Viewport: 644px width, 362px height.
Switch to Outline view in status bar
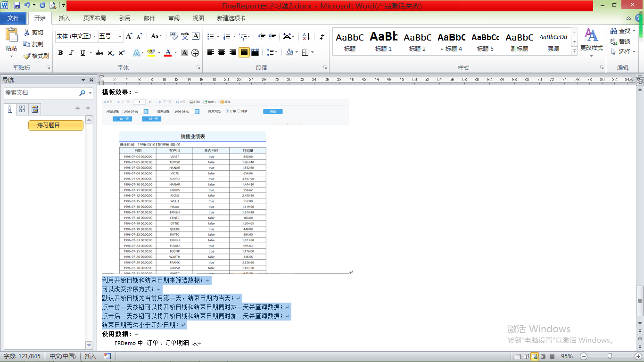tap(543, 356)
